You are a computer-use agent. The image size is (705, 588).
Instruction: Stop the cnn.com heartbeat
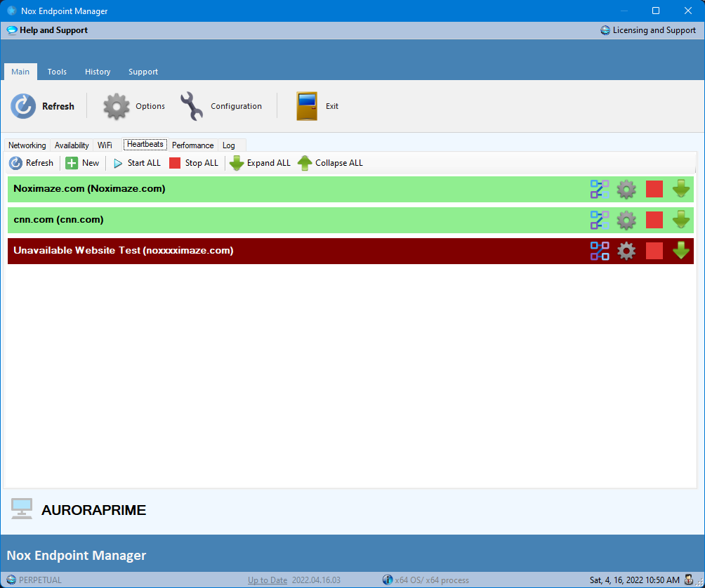pyautogui.click(x=654, y=221)
